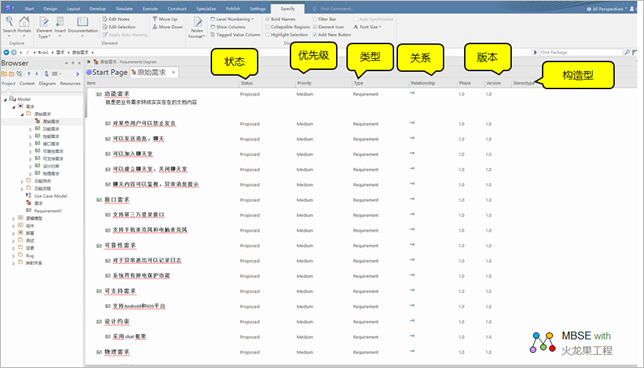Click the navigate back arrow in address bar
Screen dimensions: 644x368
[x=6, y=52]
